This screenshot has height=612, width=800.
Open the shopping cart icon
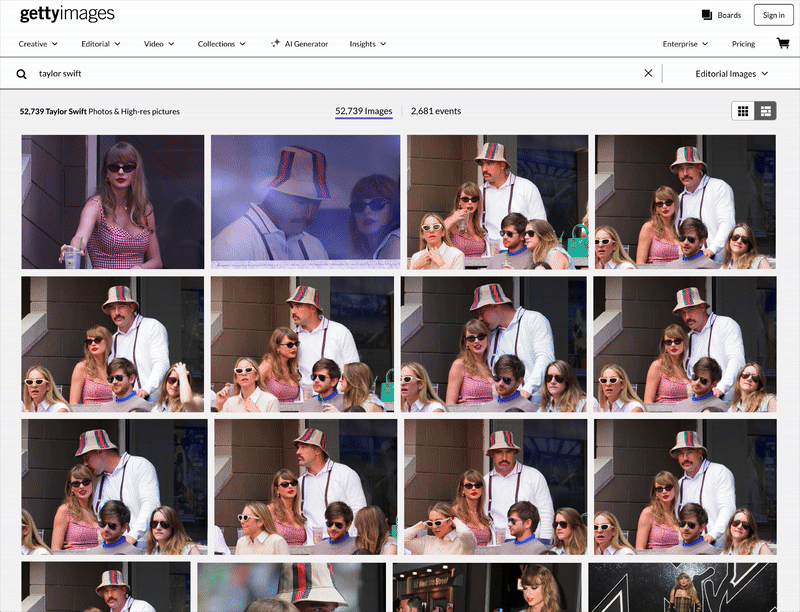(783, 43)
